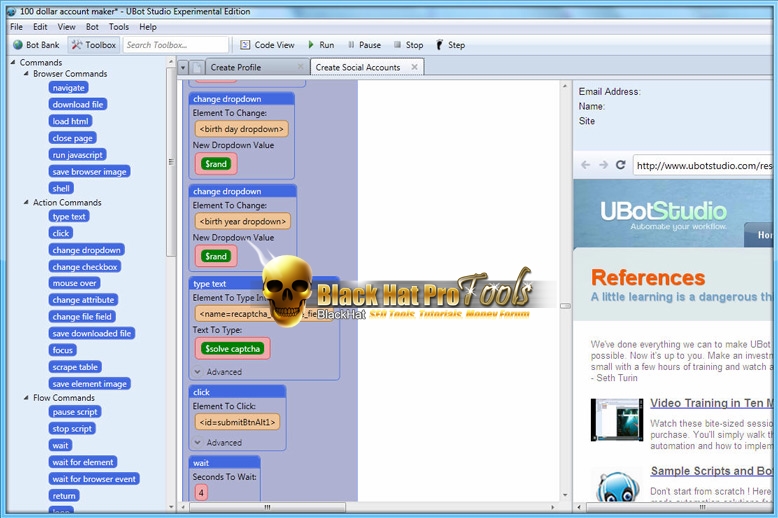
Task: Open the tab list dropdown arrow
Action: [183, 67]
